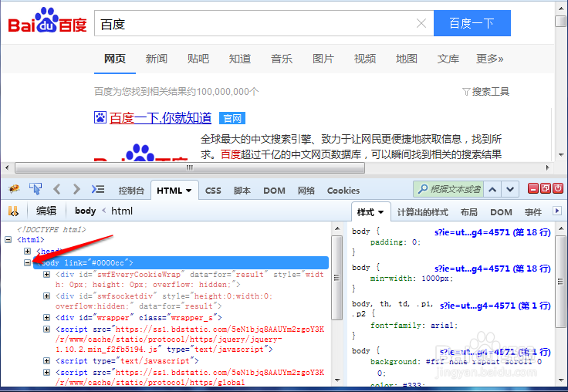Viewport: 568px width, 392px height.
Task: Select html in the breadcrumb path
Action: (122, 211)
